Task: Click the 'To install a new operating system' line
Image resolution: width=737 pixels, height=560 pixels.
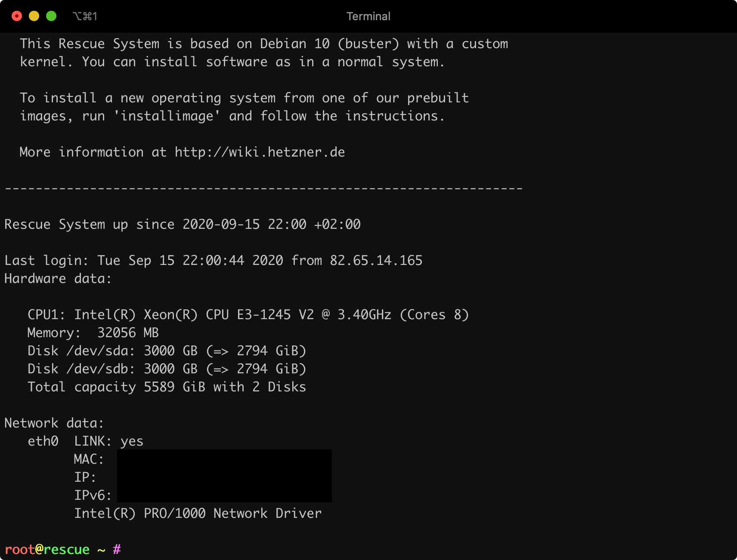Action: point(244,98)
